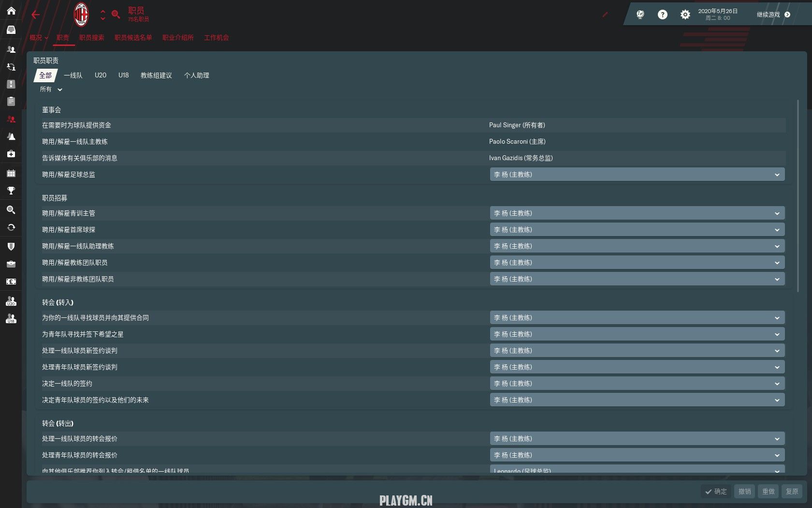Open the competitions trophy icon
812x508 pixels.
pos(11,191)
